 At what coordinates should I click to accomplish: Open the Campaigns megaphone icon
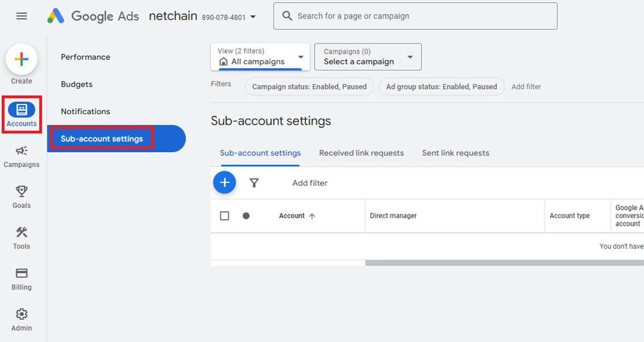click(21, 151)
